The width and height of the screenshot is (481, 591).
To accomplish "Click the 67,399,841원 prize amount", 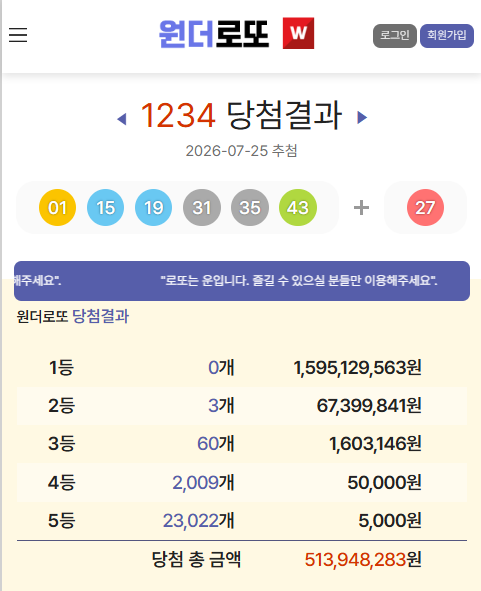I will (x=369, y=406).
